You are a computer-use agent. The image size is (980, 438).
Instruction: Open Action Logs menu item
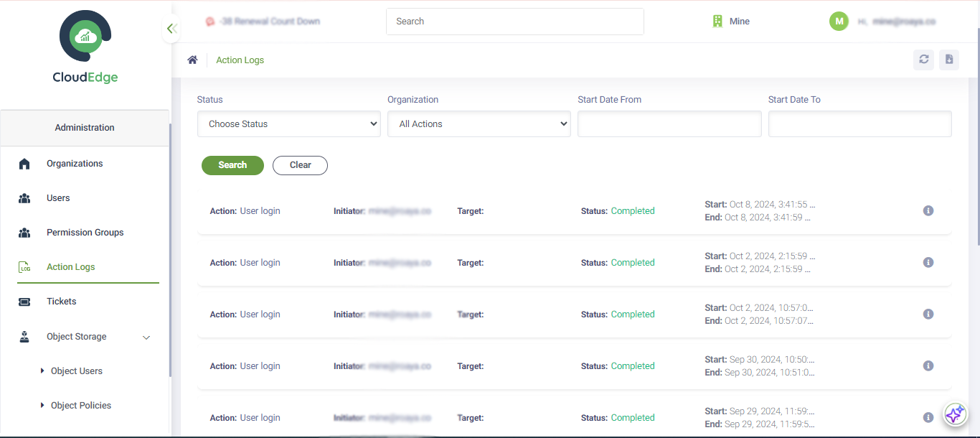click(71, 267)
